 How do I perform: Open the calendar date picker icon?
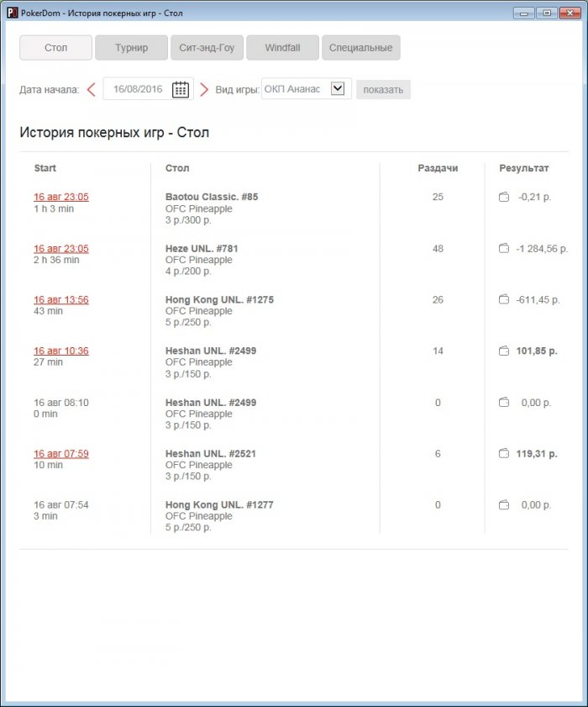tap(181, 89)
